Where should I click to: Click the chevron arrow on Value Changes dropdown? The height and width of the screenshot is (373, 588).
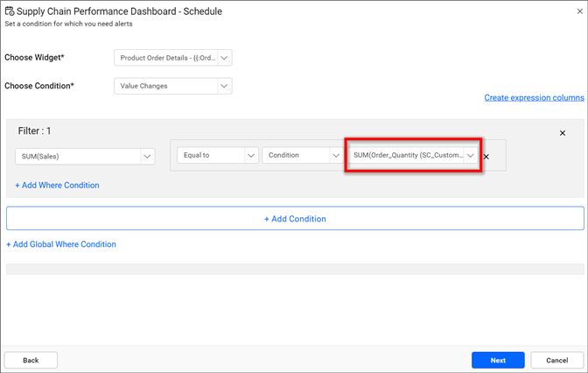(224, 86)
